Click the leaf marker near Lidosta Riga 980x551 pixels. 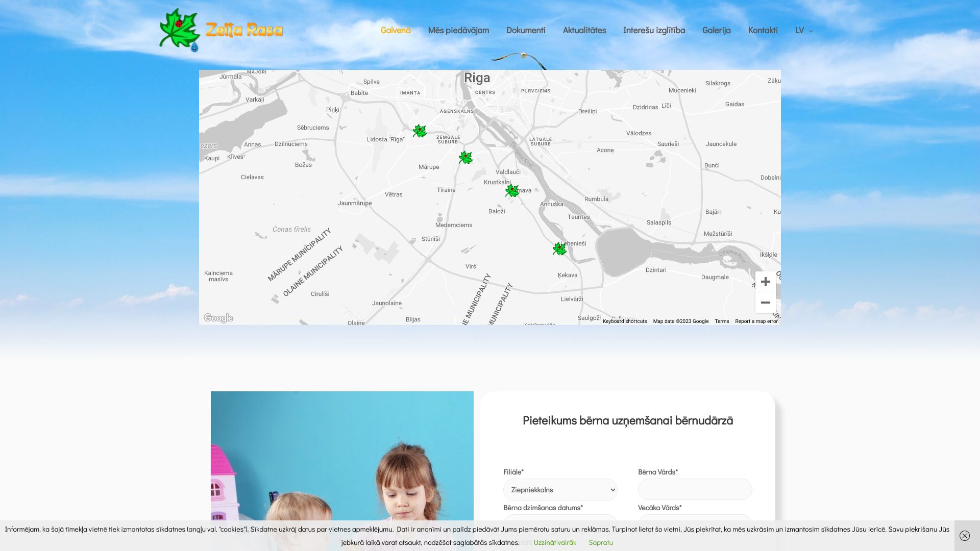(420, 131)
